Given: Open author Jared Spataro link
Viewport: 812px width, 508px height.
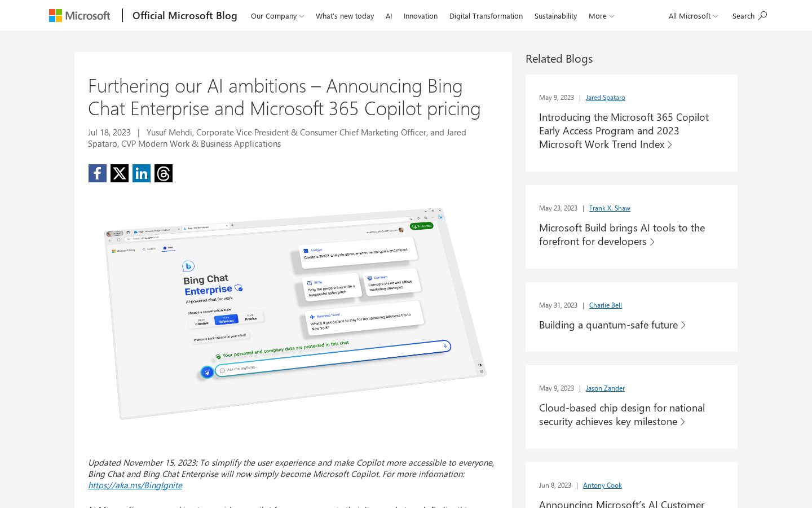Looking at the screenshot, I should click(605, 98).
